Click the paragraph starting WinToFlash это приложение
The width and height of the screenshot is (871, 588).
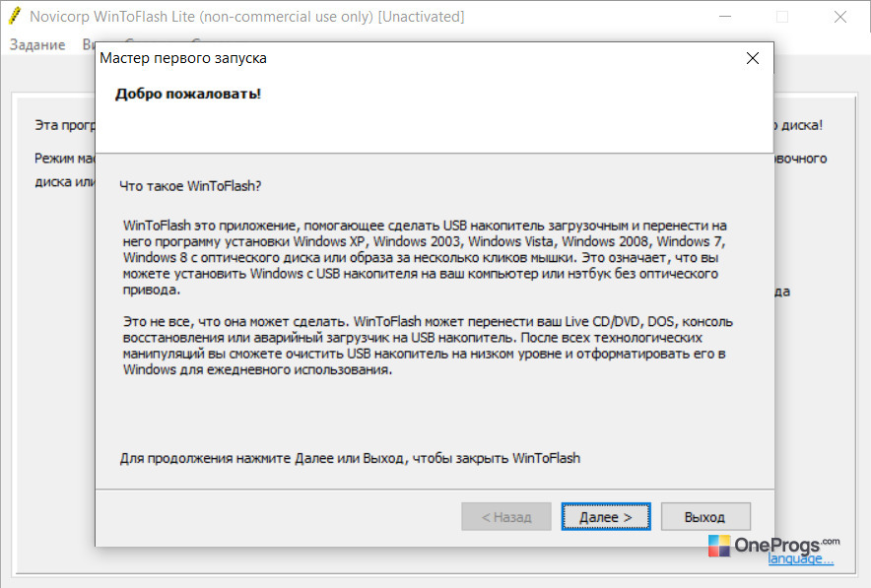pos(425,258)
